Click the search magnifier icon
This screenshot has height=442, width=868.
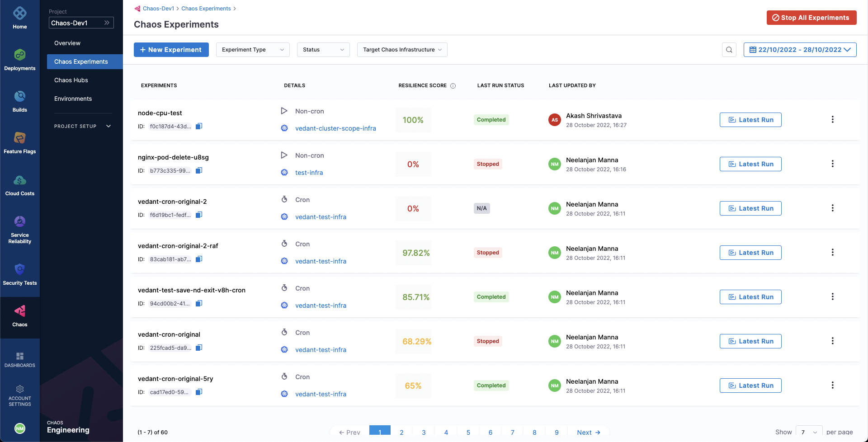tap(729, 50)
